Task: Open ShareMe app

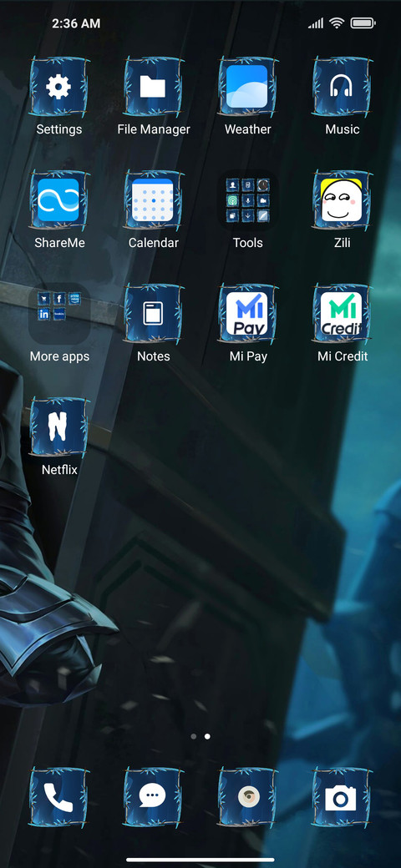Action: (58, 200)
